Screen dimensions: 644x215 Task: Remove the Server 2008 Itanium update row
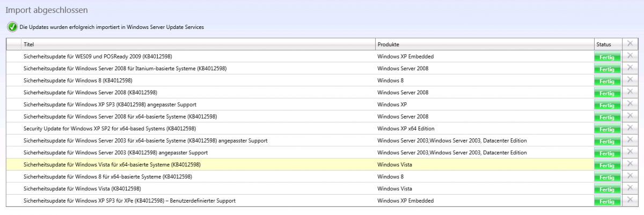click(630, 68)
